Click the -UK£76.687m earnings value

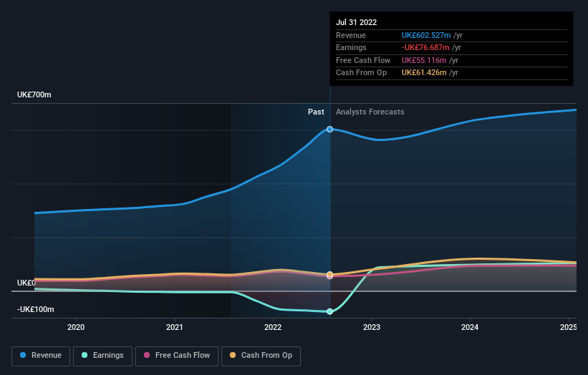pyautogui.click(x=425, y=47)
